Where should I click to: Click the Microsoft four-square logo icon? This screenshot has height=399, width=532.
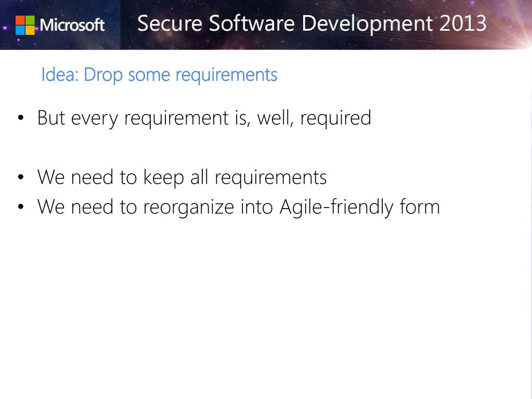tap(25, 25)
